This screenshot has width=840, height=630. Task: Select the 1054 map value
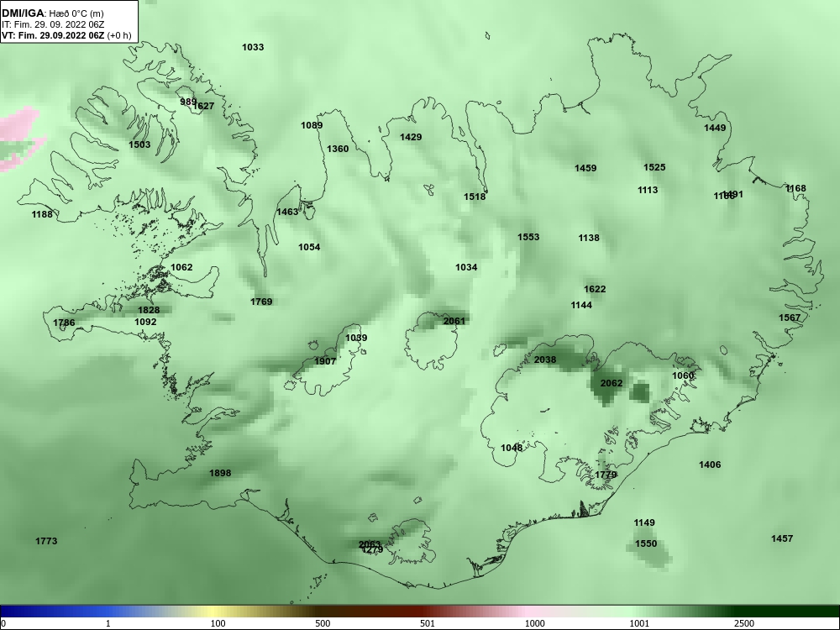(x=309, y=247)
